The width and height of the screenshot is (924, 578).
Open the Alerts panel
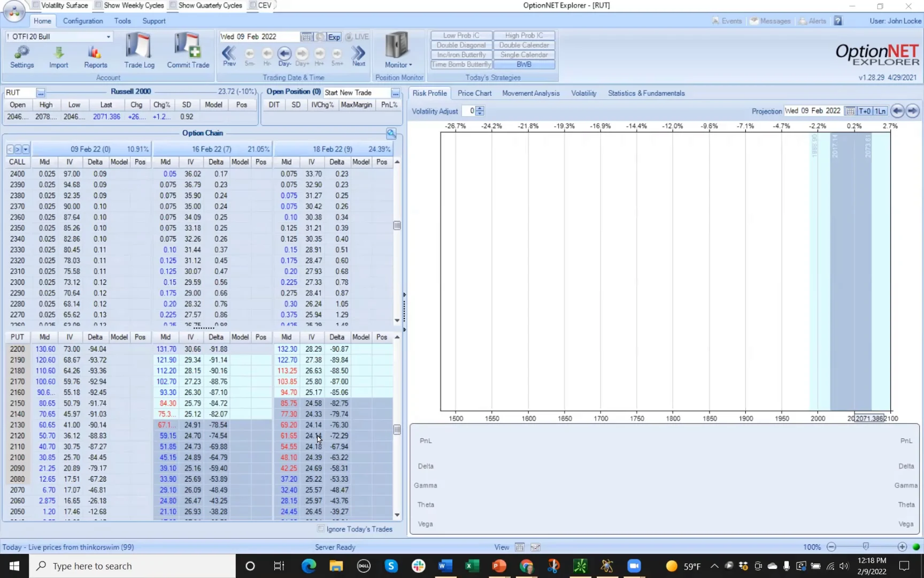pyautogui.click(x=812, y=21)
